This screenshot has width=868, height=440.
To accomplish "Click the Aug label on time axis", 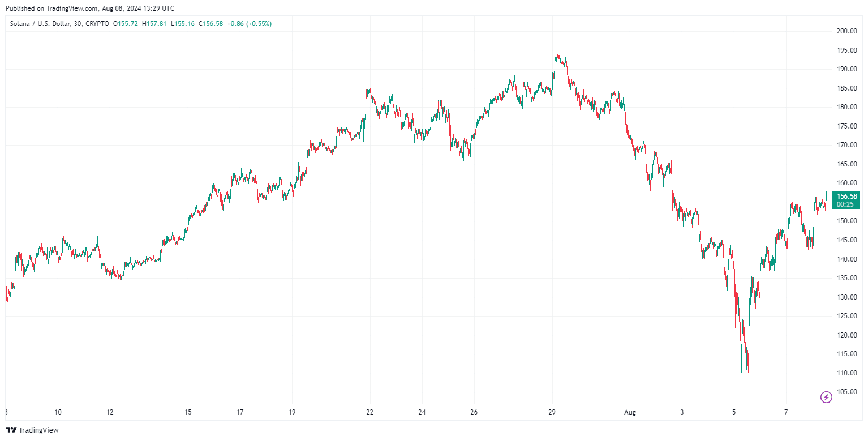I will coord(630,413).
